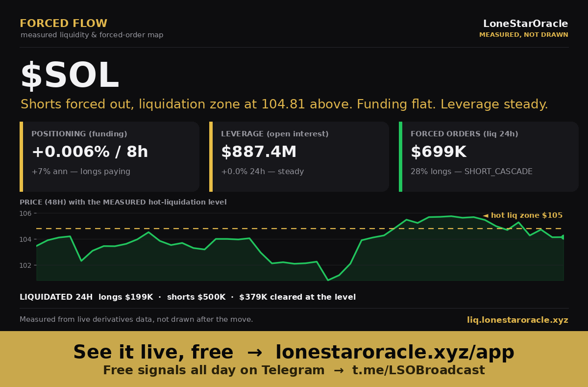The width and height of the screenshot is (588, 387).
Task: Open the t.me/LSOBroadcast Telegram link
Action: point(418,371)
